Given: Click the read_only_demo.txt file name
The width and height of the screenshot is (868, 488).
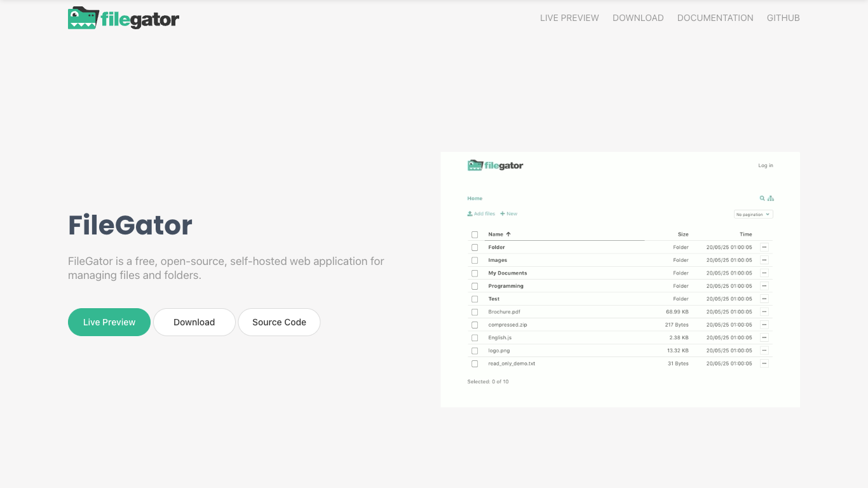Looking at the screenshot, I should click(512, 363).
